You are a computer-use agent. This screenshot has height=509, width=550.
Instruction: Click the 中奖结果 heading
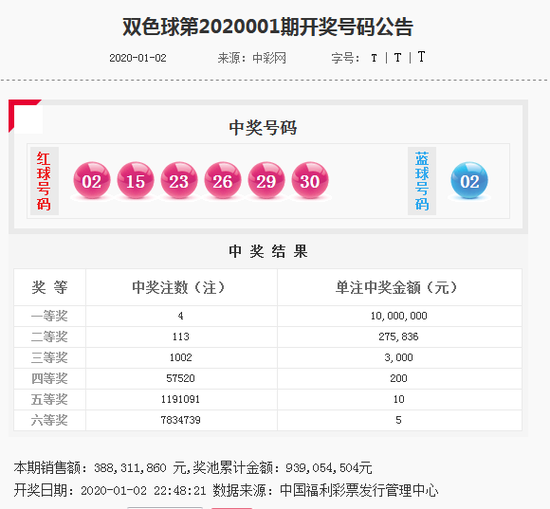[268, 252]
